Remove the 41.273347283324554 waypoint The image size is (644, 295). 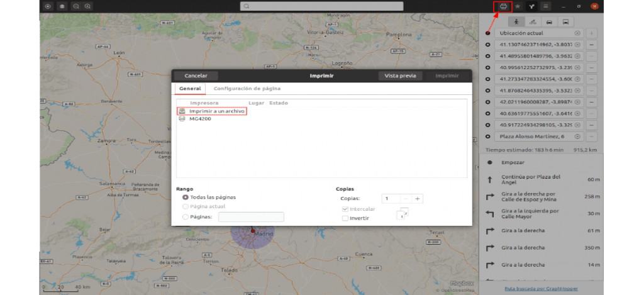click(x=591, y=79)
